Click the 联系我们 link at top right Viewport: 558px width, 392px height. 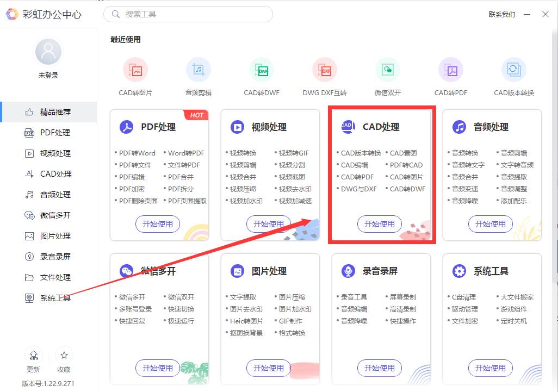pyautogui.click(x=501, y=15)
